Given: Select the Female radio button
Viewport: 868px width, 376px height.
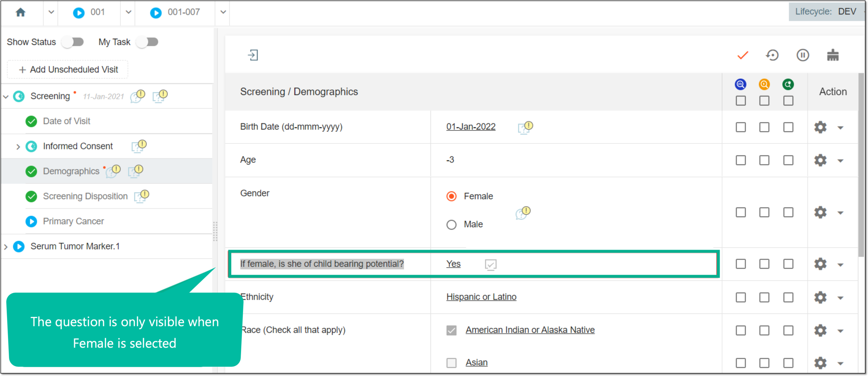Looking at the screenshot, I should tap(451, 196).
